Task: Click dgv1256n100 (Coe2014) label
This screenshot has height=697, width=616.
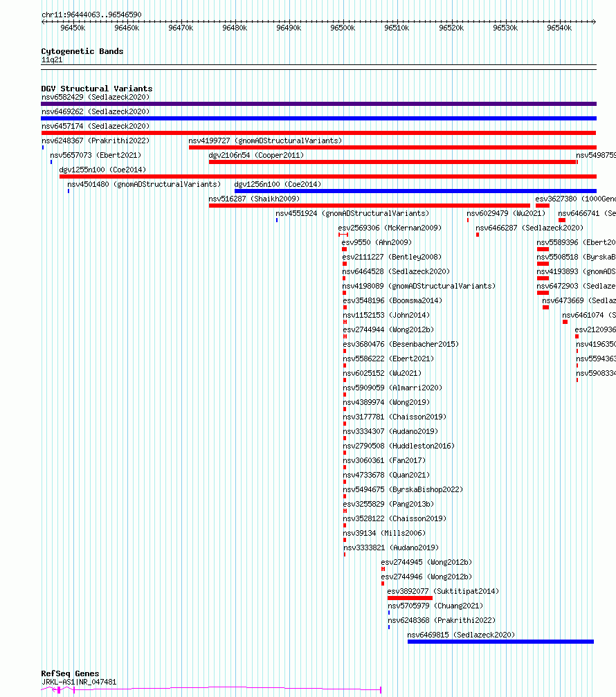Action: [x=278, y=184]
